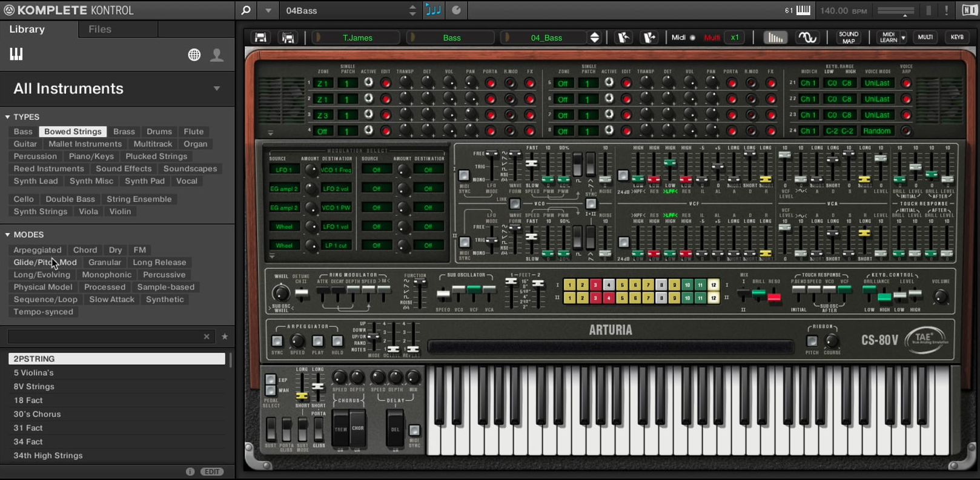
Task: Toggle the arpeggiator clock icon in header
Action: click(456, 10)
